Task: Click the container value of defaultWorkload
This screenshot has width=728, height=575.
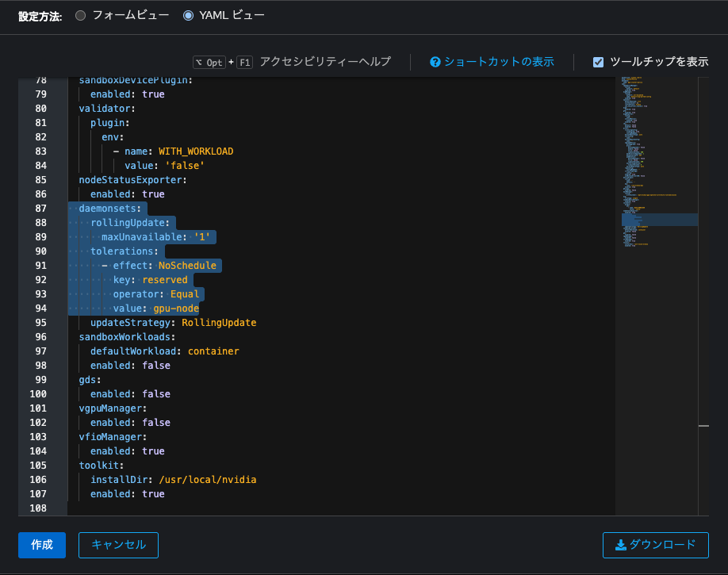Action: [x=213, y=351]
